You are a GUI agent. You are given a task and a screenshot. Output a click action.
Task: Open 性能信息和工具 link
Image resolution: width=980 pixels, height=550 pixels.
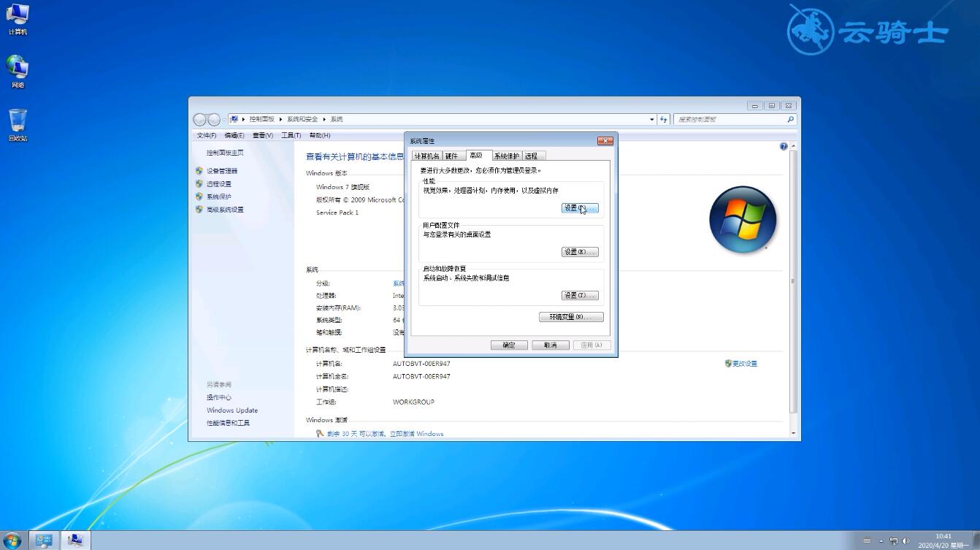click(228, 423)
